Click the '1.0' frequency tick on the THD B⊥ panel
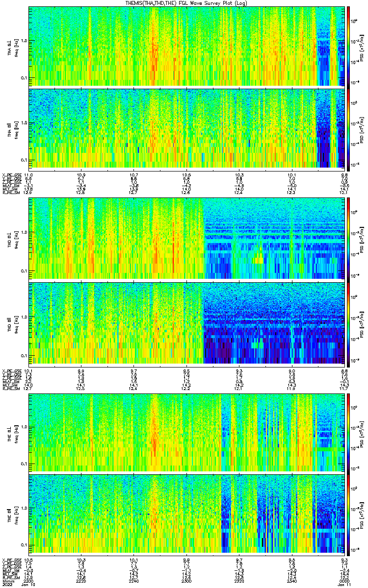The height and width of the screenshot is (588, 368). click(24, 232)
